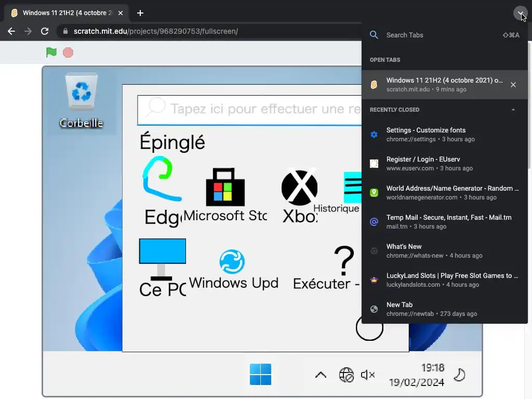
Task: Click the Épinglé heading
Action: (x=172, y=142)
